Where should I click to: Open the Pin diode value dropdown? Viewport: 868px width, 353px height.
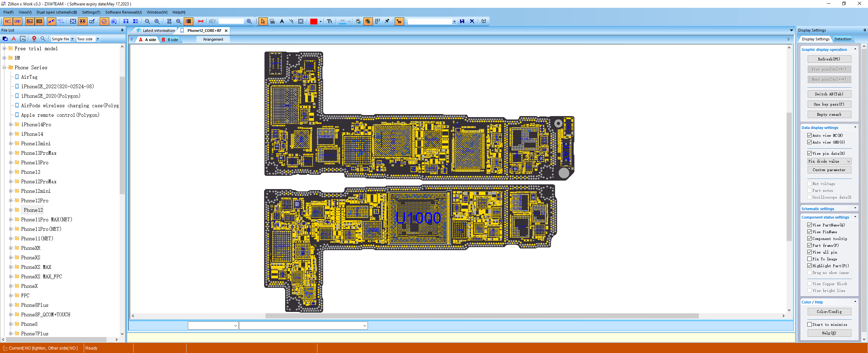coord(829,161)
